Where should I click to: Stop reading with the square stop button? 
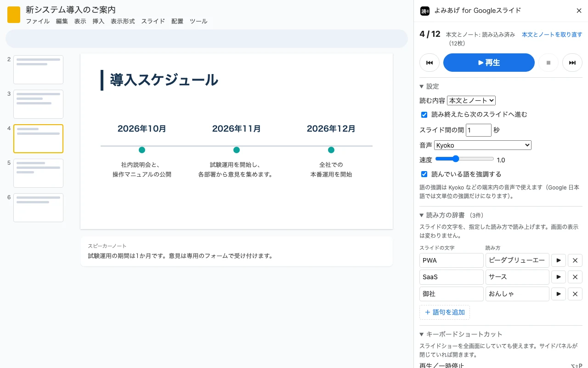548,63
